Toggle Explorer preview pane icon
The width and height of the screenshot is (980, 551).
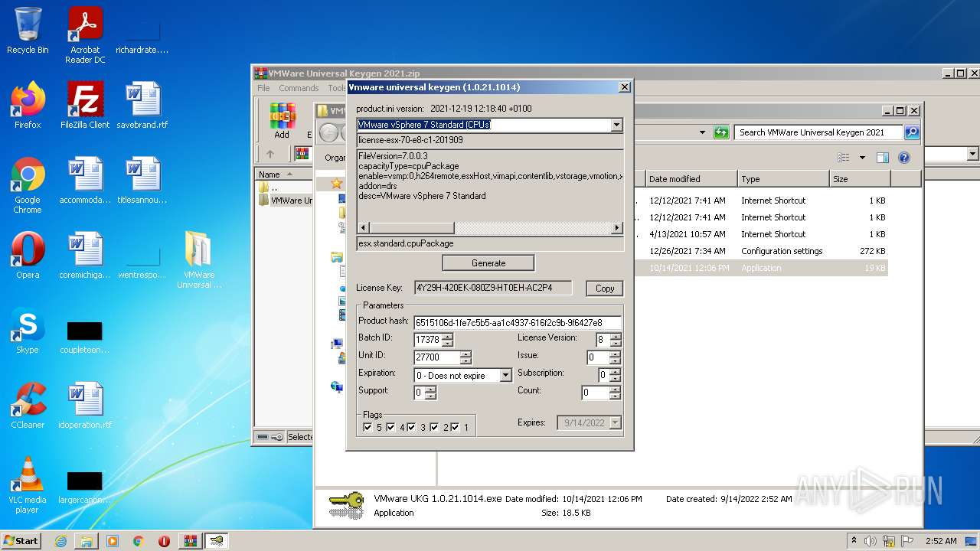coord(882,158)
